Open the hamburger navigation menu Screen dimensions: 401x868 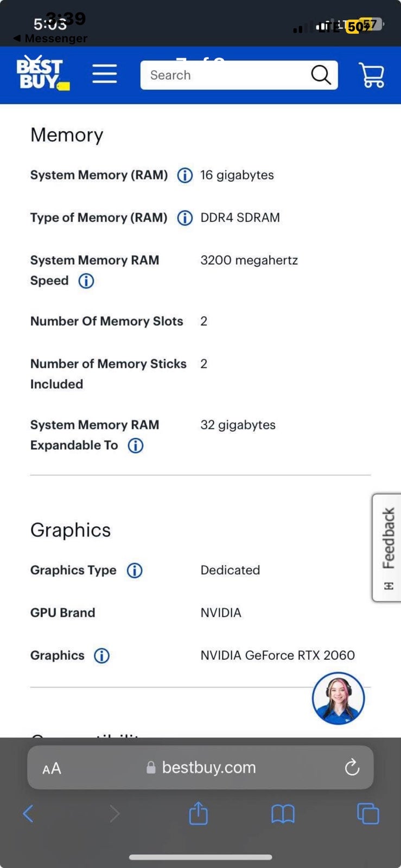[x=105, y=74]
